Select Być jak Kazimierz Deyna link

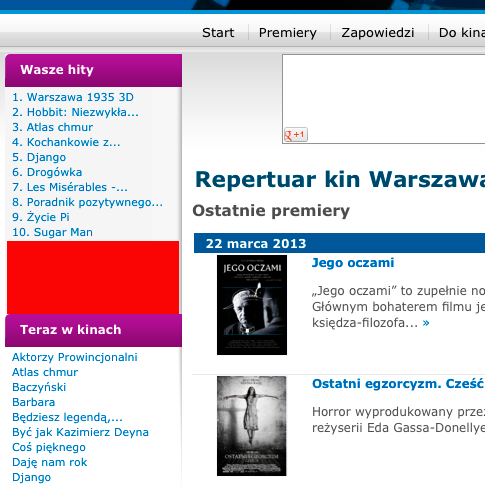[80, 432]
